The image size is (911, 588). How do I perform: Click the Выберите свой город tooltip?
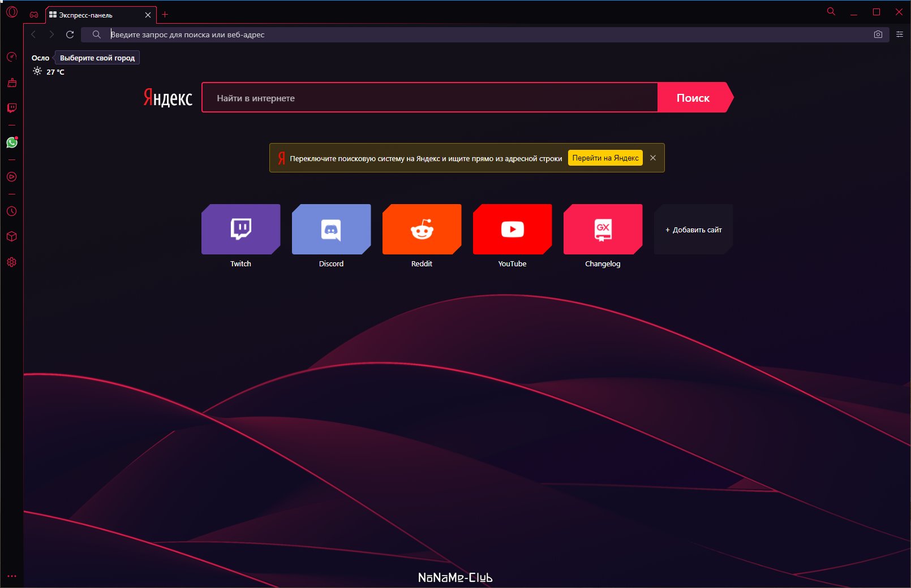tap(97, 58)
